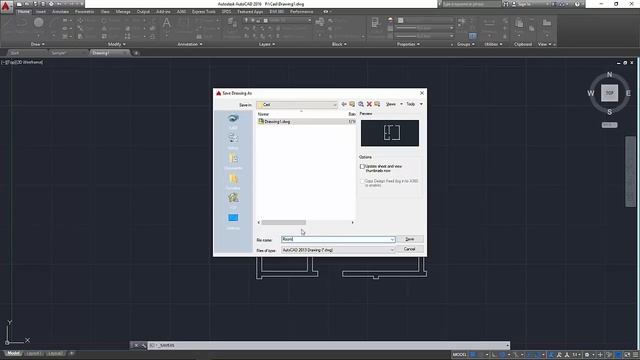Viewport: 640px width, 360px height.
Task: Toggle MODEL space button in status bar
Action: point(459,355)
